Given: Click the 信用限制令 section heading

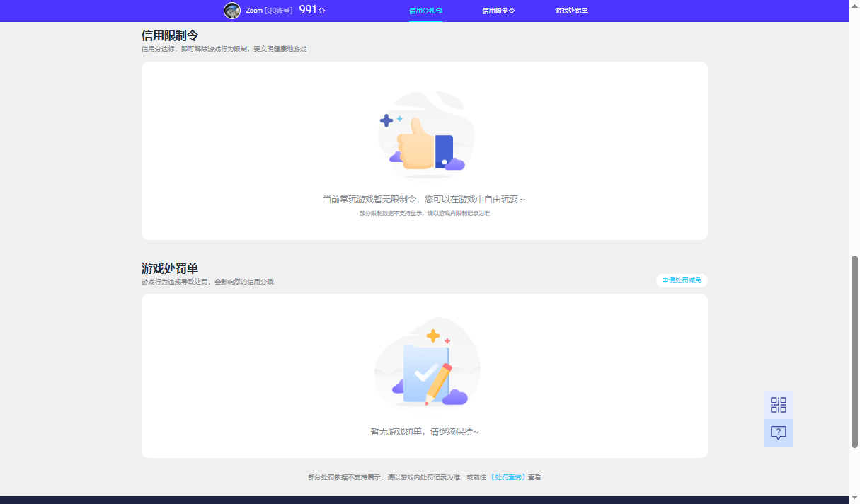Looking at the screenshot, I should [x=170, y=35].
